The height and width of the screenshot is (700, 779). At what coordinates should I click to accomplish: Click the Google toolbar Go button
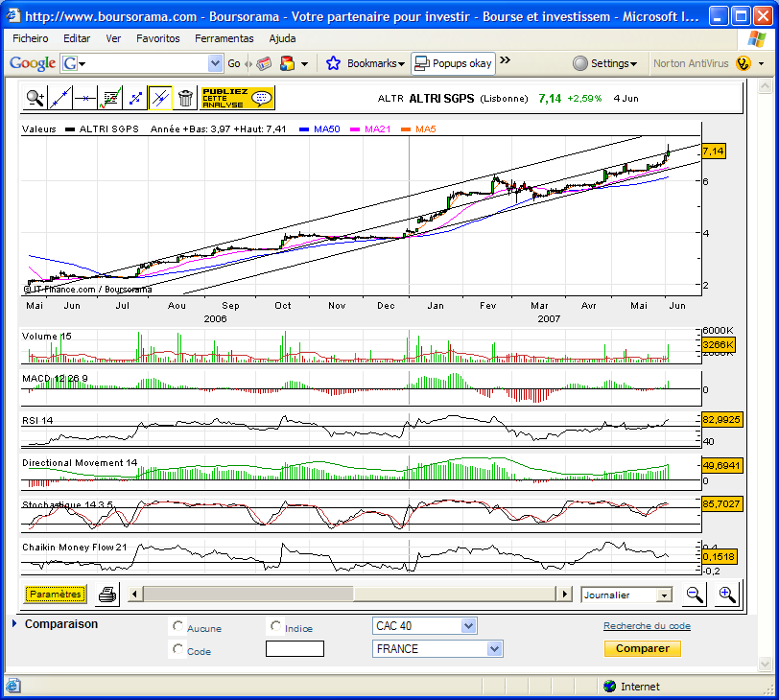pos(233,63)
